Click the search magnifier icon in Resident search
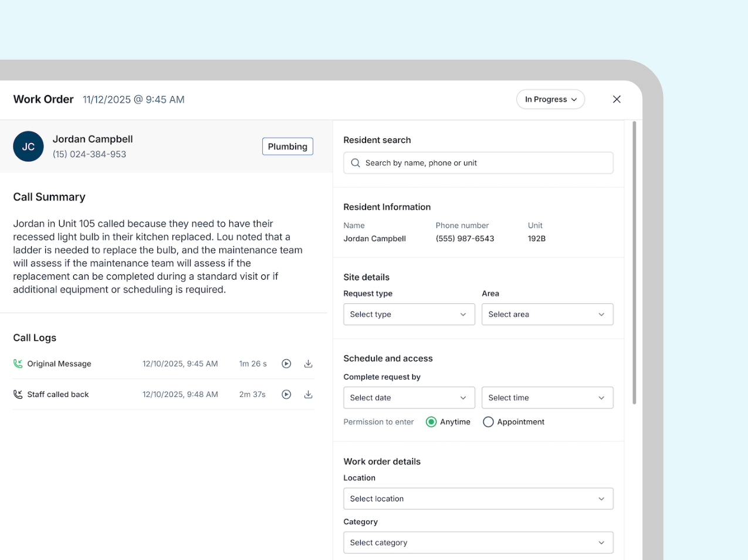The width and height of the screenshot is (748, 560). click(x=356, y=163)
